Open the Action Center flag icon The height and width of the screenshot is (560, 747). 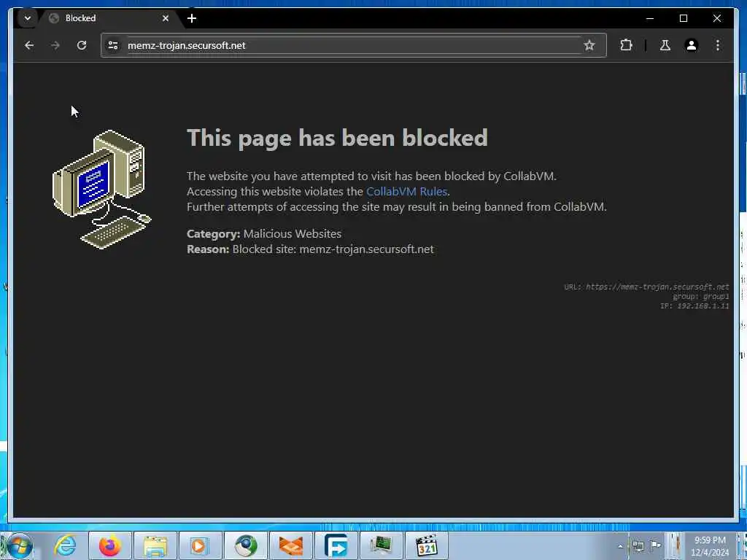click(x=656, y=545)
